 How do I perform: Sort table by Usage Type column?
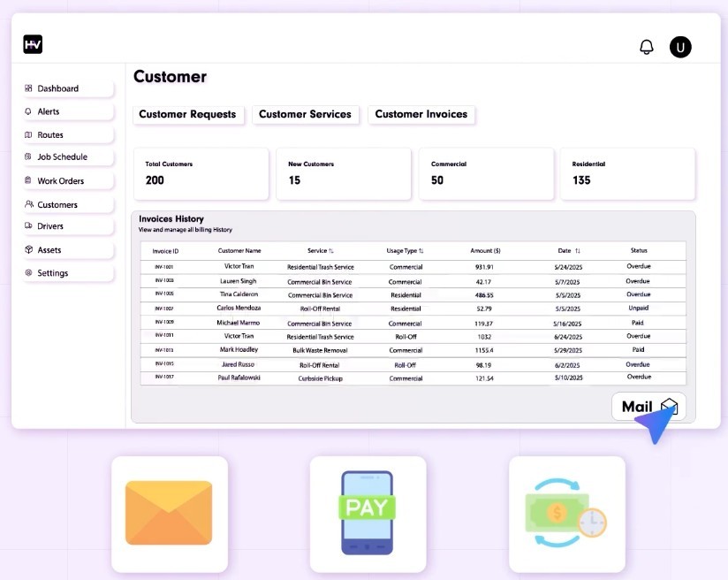pyautogui.click(x=406, y=251)
